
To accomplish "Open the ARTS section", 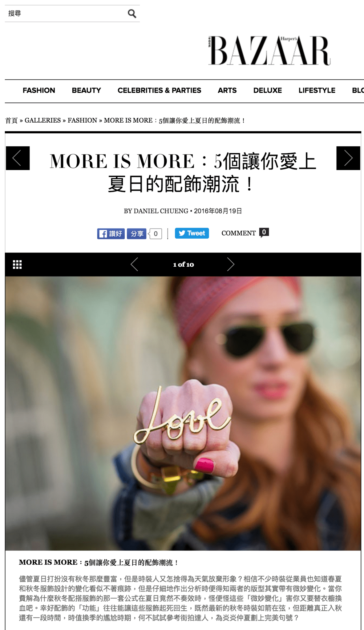I will [x=227, y=90].
